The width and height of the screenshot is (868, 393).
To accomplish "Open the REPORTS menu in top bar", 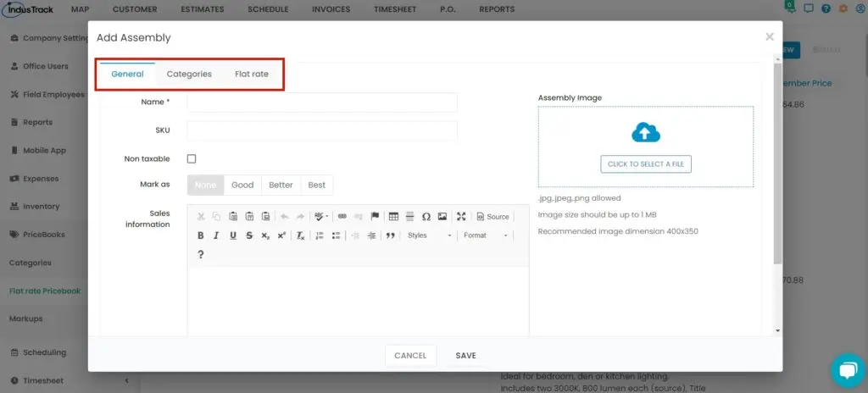I will pos(497,9).
